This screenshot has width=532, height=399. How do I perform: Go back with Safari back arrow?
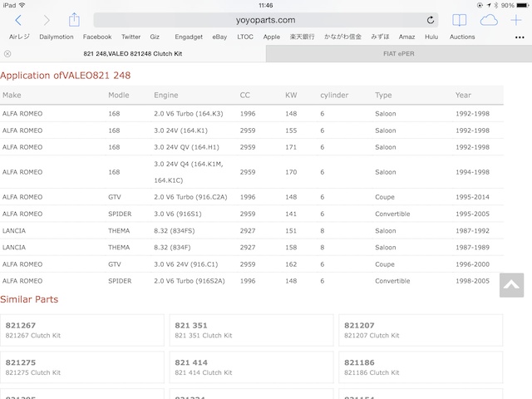pyautogui.click(x=18, y=20)
